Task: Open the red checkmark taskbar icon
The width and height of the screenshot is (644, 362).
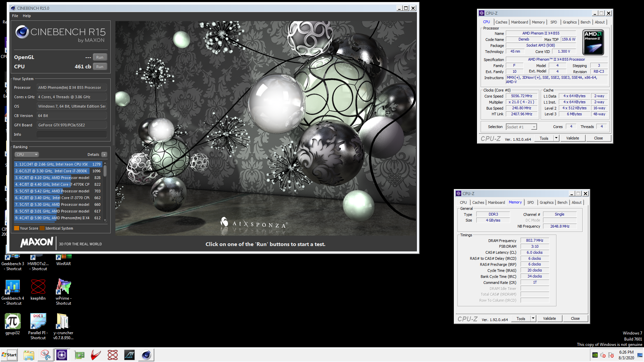Action: coord(96,355)
